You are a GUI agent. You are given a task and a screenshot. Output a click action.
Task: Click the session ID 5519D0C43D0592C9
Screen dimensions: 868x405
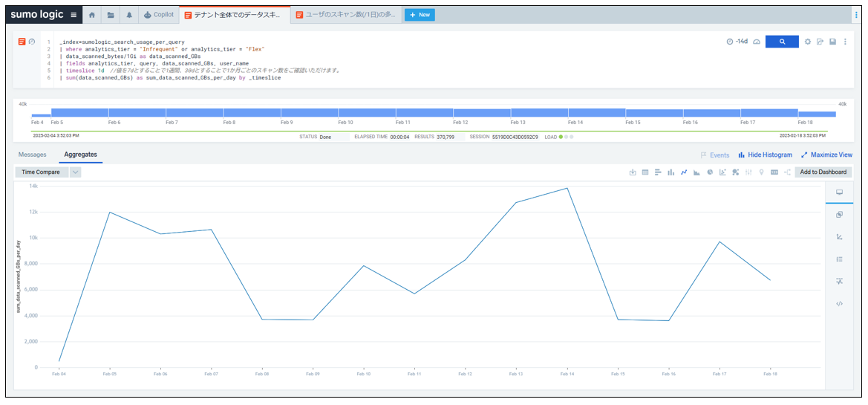pos(515,136)
